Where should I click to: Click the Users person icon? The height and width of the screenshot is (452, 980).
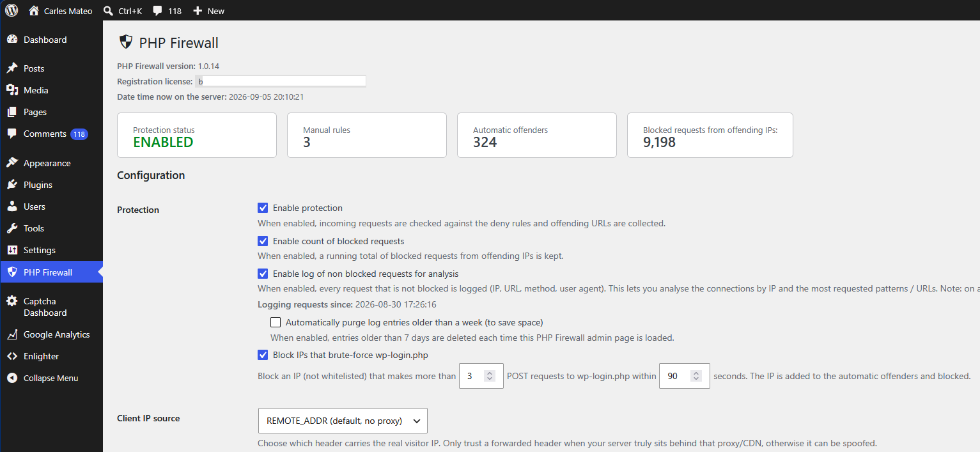[12, 207]
